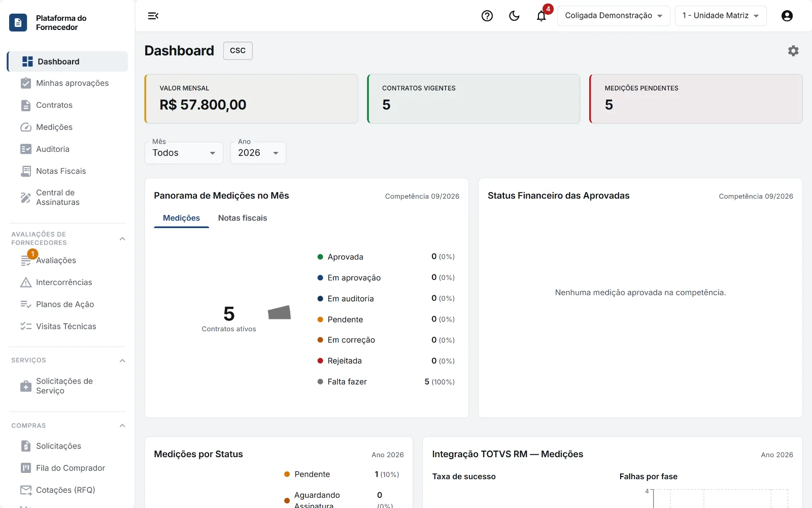Click the Solicitações de Serviço briefcase icon
The width and height of the screenshot is (812, 508).
(26, 386)
